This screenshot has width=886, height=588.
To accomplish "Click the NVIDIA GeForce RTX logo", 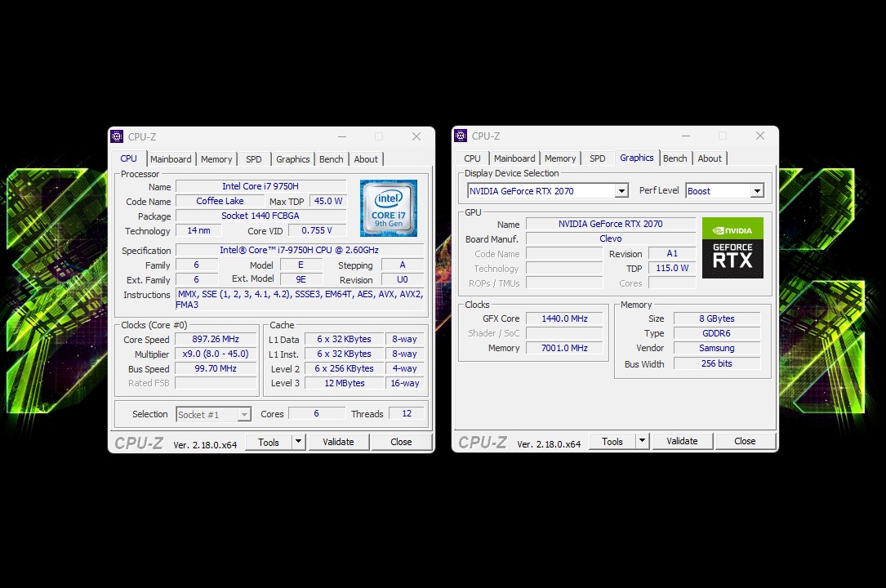I will click(x=732, y=247).
